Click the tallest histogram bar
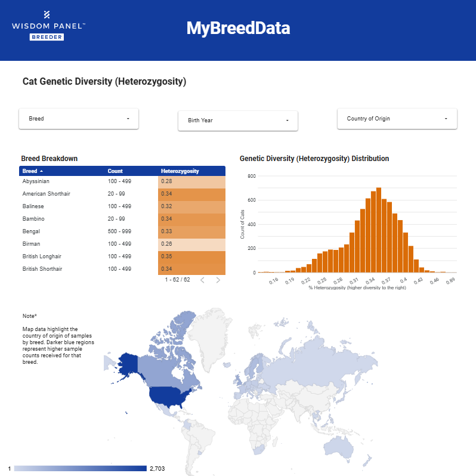This screenshot has height=476, width=476. tap(379, 230)
